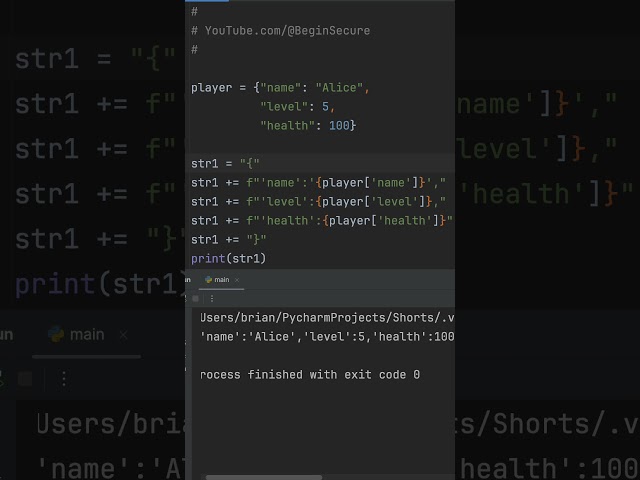
Task: Click the YouTube.com/@BeginSecure comment line
Action: [x=281, y=31]
